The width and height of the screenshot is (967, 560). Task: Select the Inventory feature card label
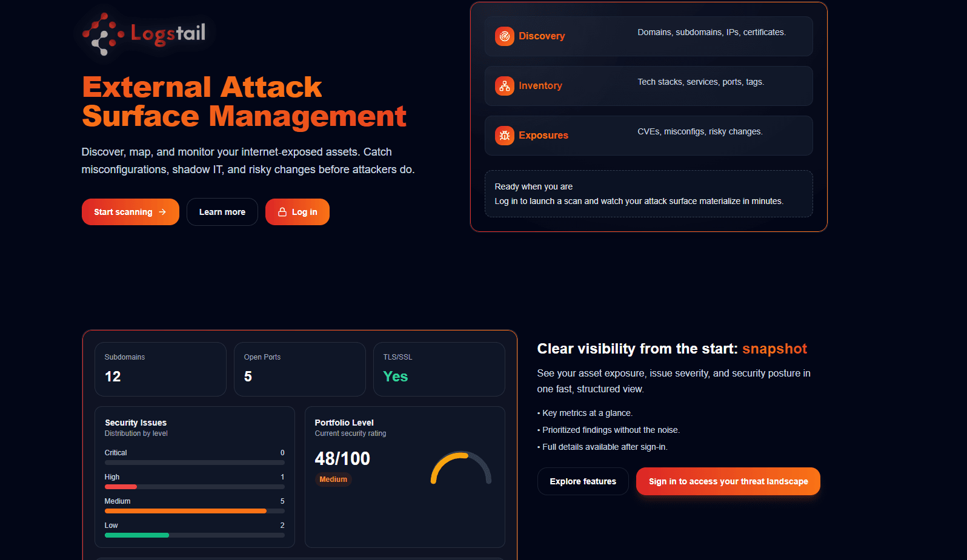540,86
